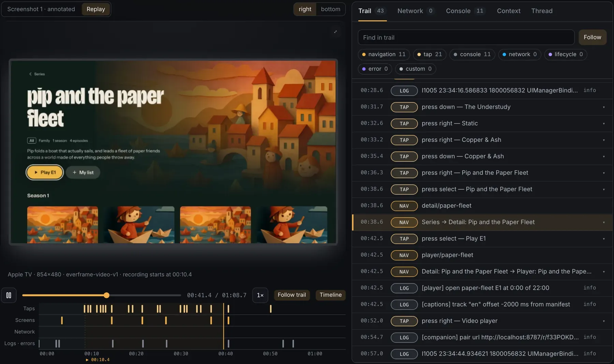The height and width of the screenshot is (364, 614).
Task: Click the Follow trail button
Action: click(x=292, y=295)
